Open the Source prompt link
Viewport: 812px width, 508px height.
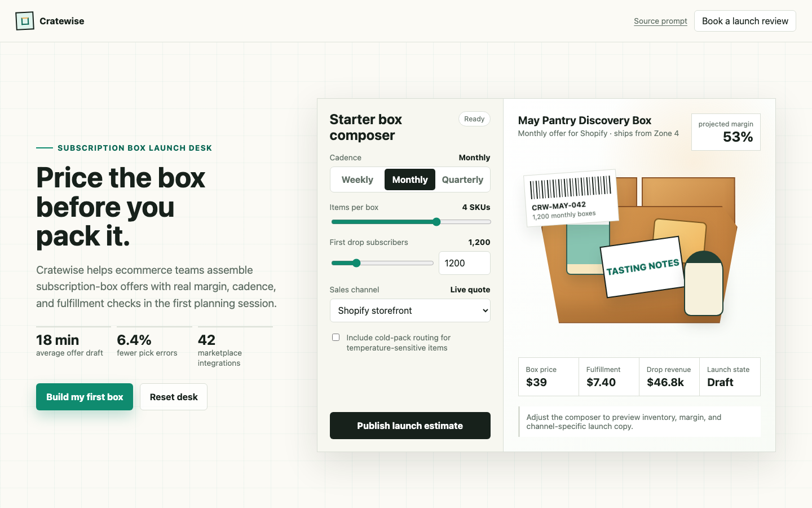660,21
